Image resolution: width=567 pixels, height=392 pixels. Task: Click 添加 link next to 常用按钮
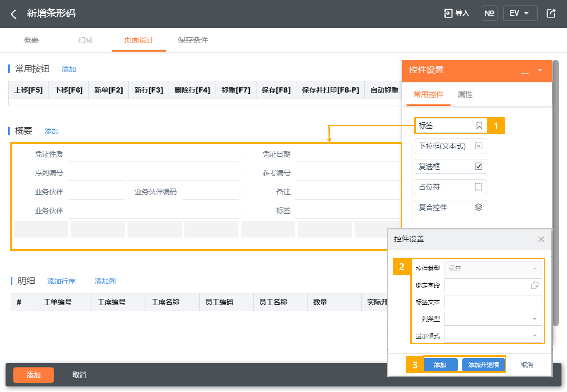point(69,69)
